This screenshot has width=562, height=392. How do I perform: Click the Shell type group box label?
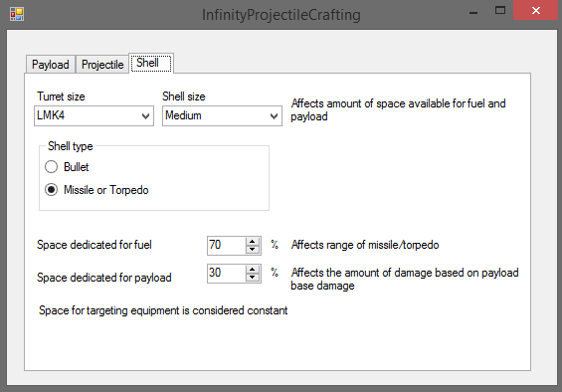tap(71, 146)
